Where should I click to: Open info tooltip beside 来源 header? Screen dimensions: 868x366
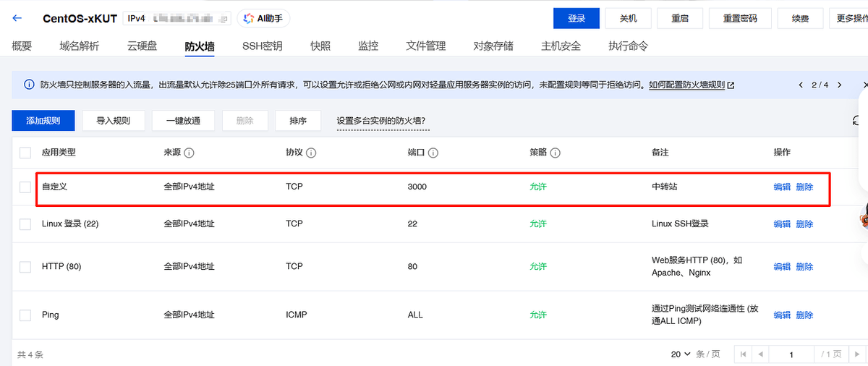[x=190, y=153]
